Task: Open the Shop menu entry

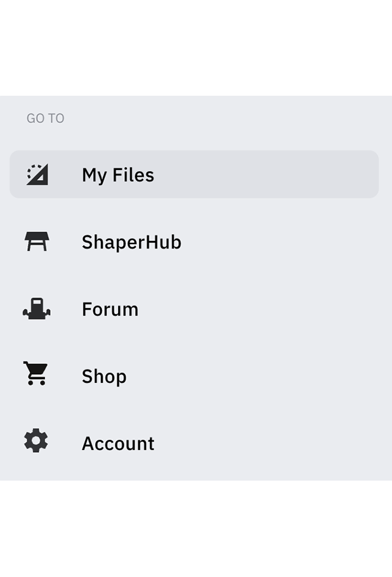Action: [x=103, y=376]
